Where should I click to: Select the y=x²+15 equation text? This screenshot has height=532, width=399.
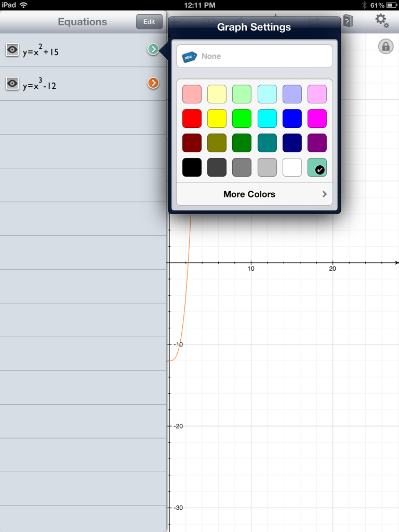point(41,50)
